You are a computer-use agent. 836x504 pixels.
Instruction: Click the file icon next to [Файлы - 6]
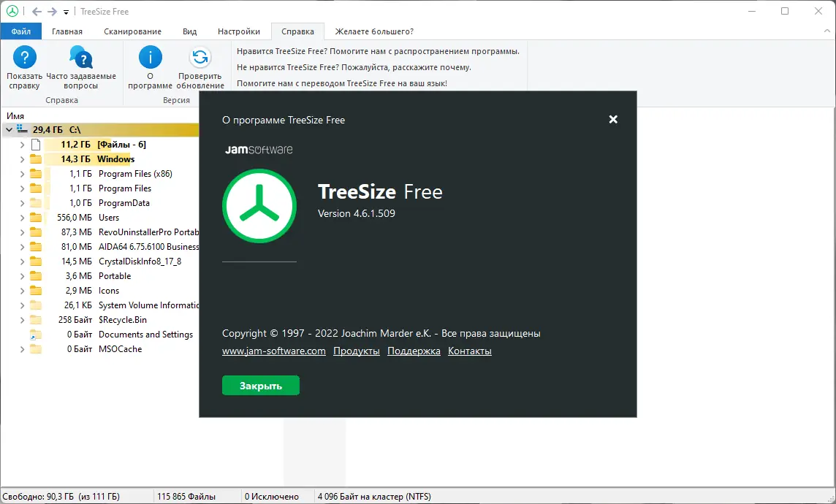click(x=36, y=145)
